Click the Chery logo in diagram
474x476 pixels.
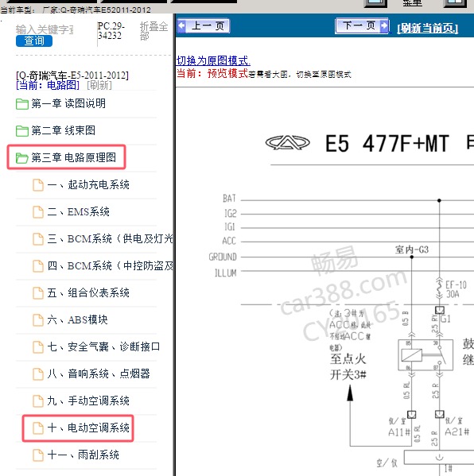click(x=287, y=143)
